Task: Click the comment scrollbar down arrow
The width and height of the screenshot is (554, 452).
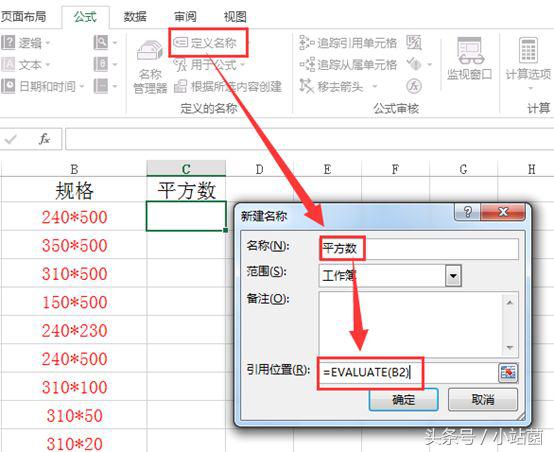Action: [x=509, y=347]
